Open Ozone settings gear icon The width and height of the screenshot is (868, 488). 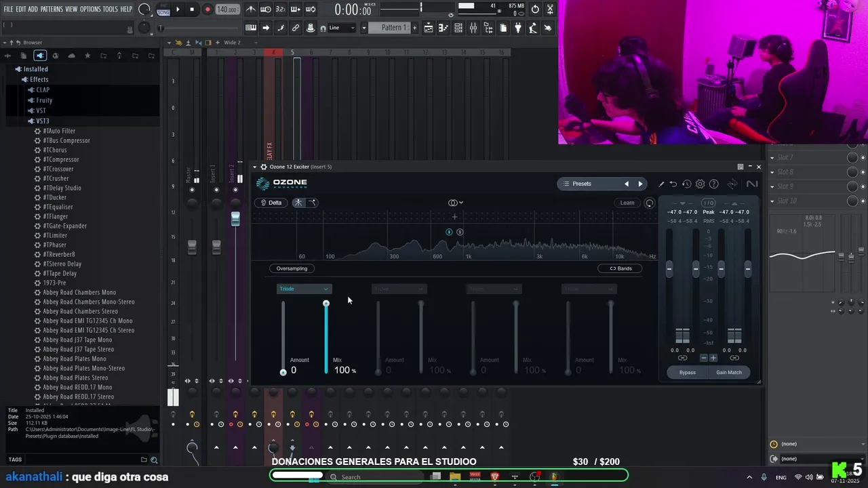click(700, 184)
